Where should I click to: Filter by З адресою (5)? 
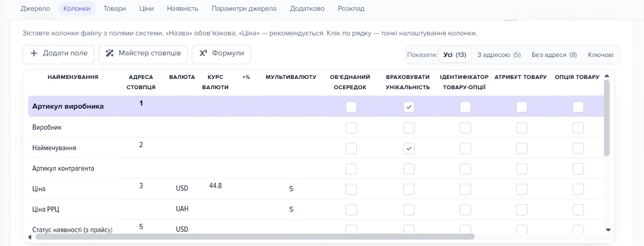point(499,55)
